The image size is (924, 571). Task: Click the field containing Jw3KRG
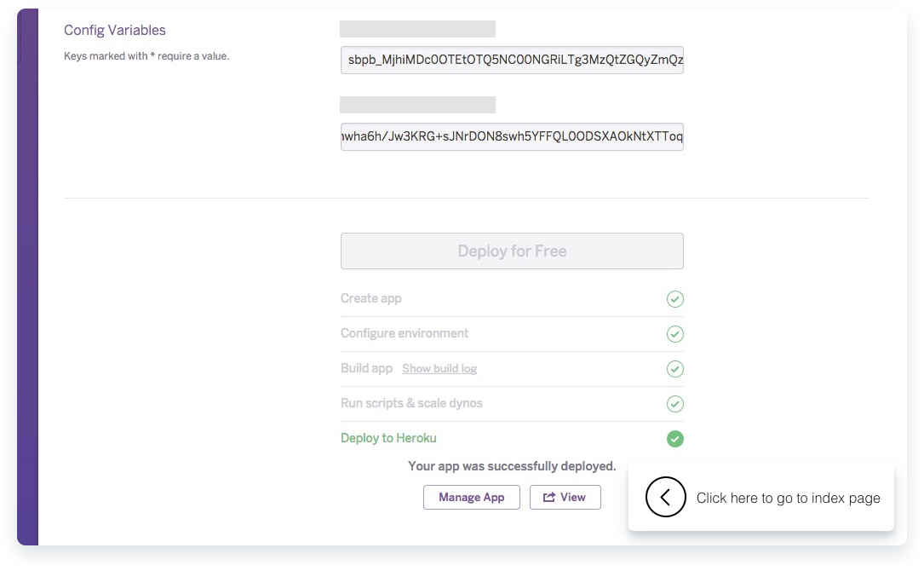coord(512,137)
